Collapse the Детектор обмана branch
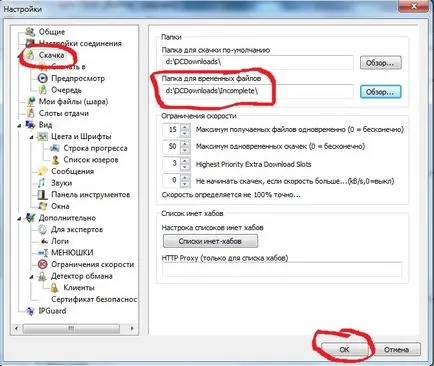The image size is (434, 366). coord(32,277)
